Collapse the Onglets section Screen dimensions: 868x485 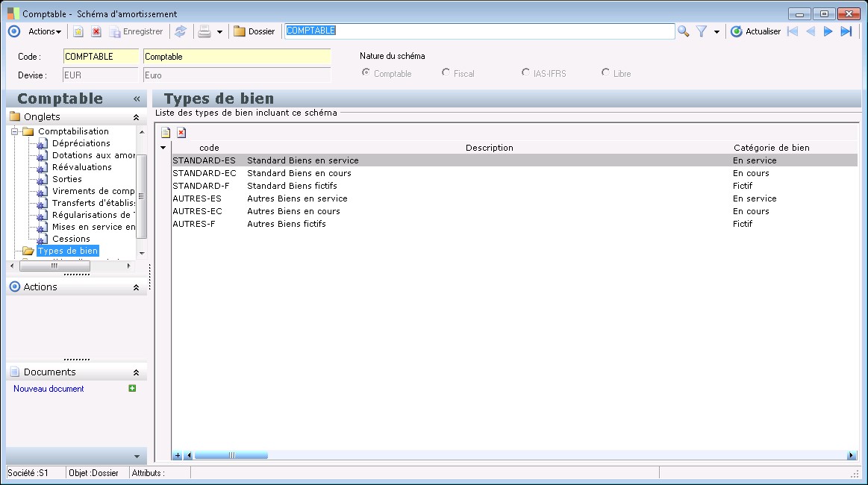(x=136, y=117)
